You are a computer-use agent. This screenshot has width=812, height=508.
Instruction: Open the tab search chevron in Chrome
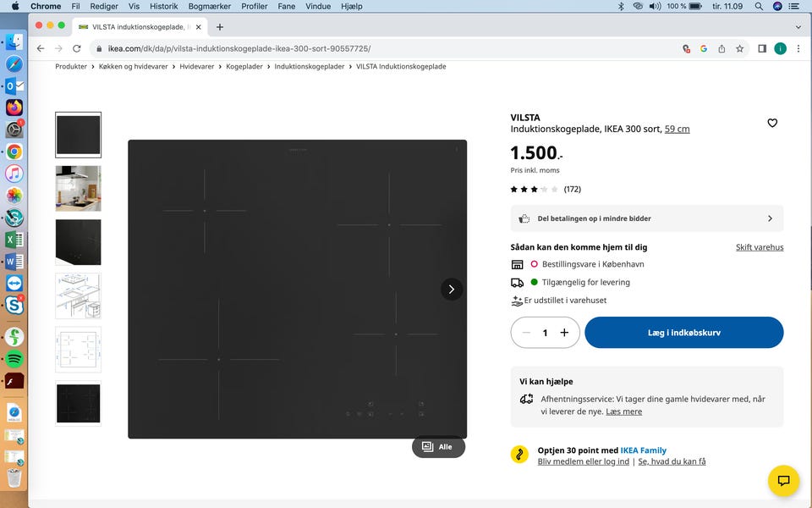[x=798, y=27]
